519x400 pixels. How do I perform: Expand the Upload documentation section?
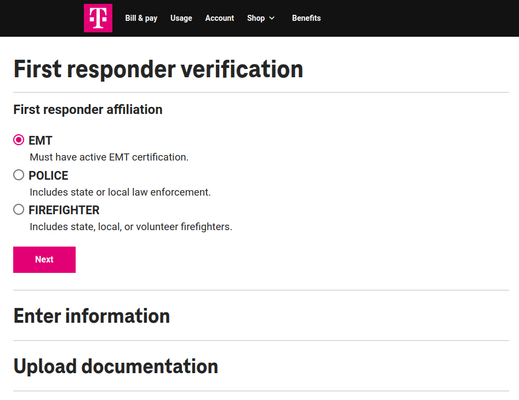tap(116, 366)
